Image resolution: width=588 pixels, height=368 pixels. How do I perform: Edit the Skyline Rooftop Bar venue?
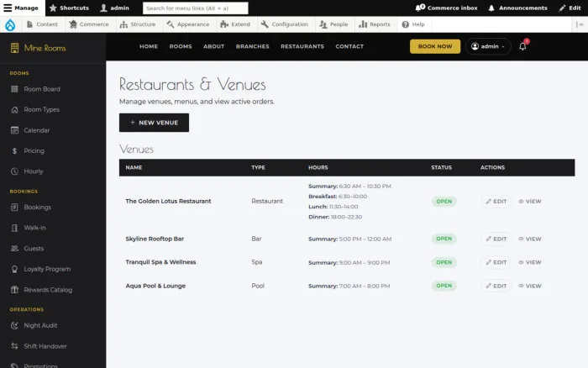tap(496, 239)
